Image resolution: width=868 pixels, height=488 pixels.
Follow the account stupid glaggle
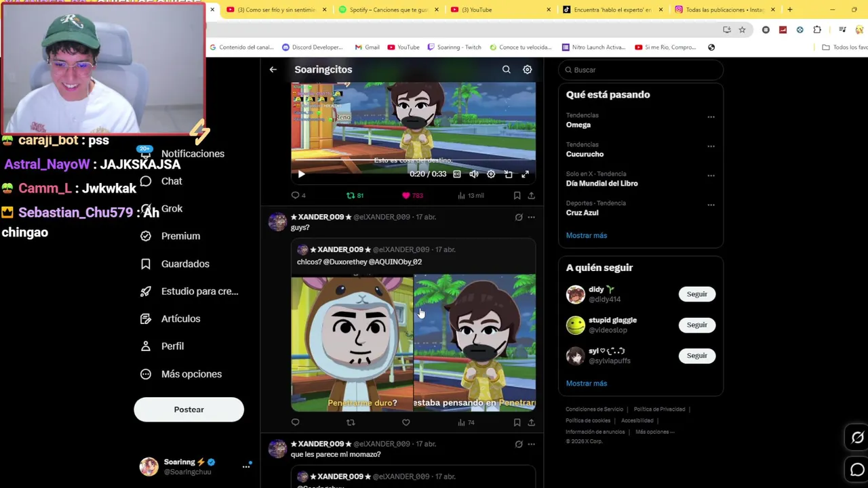pos(696,325)
